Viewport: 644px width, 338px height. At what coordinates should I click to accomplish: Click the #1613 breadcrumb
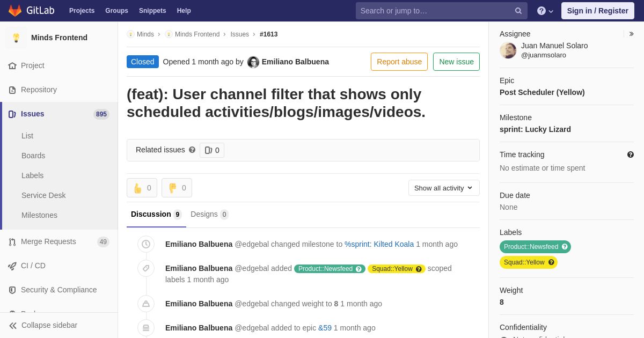[269, 34]
